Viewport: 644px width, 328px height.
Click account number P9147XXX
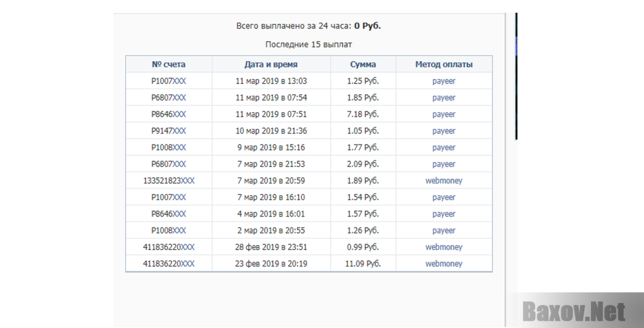pos(168,131)
